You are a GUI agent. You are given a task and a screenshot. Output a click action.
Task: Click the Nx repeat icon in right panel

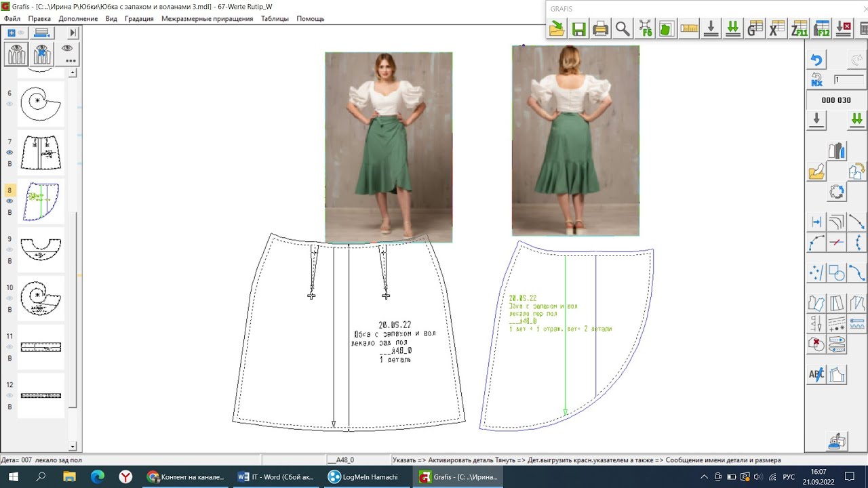(x=816, y=79)
